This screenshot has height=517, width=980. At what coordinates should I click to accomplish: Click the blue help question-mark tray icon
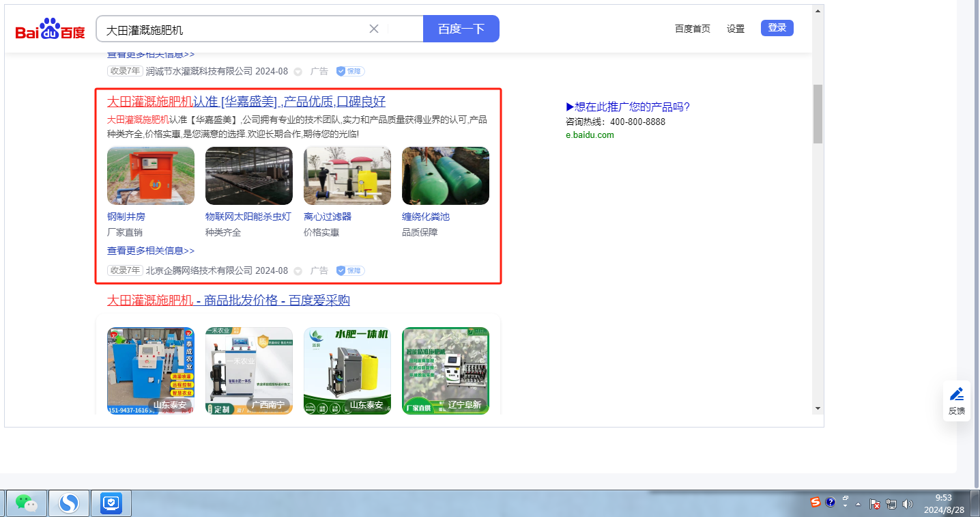(831, 503)
